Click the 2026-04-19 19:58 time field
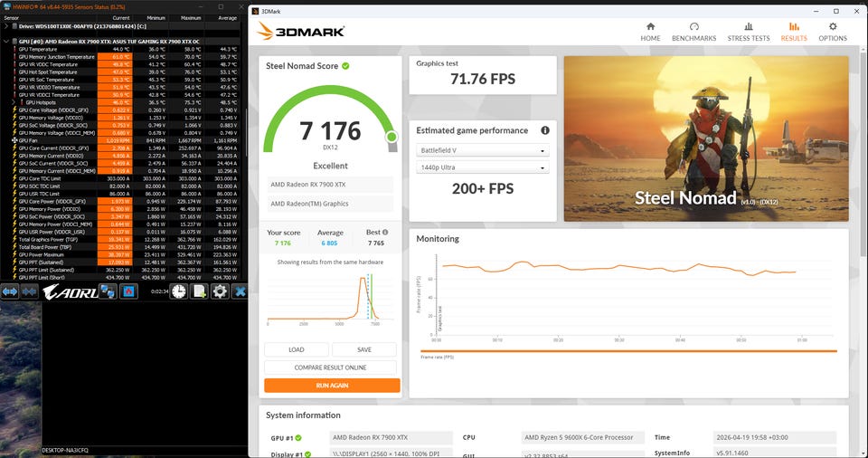Image resolution: width=868 pixels, height=458 pixels. [x=775, y=437]
